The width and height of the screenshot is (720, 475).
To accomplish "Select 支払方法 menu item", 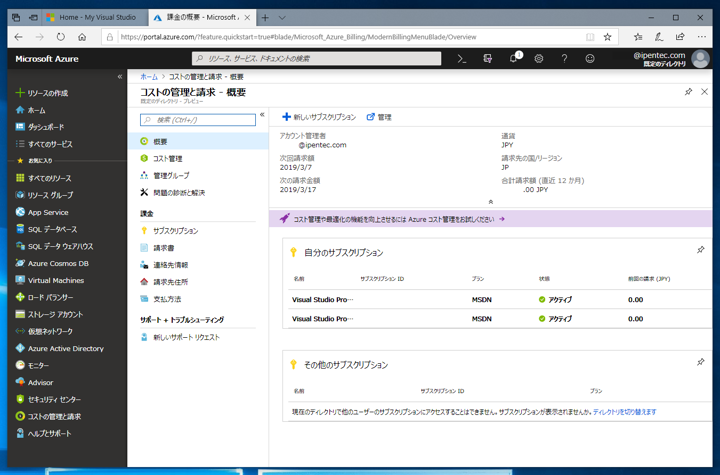I will [x=198, y=299].
